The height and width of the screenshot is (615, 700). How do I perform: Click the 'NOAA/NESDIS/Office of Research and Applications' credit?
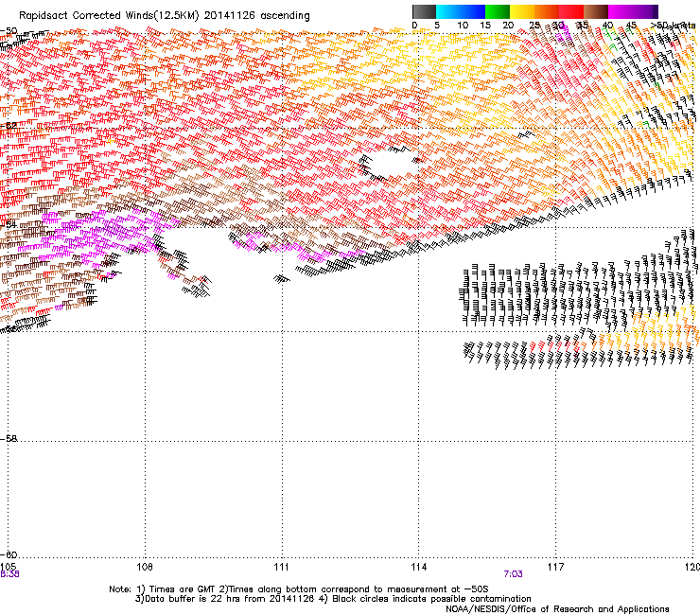[557, 609]
